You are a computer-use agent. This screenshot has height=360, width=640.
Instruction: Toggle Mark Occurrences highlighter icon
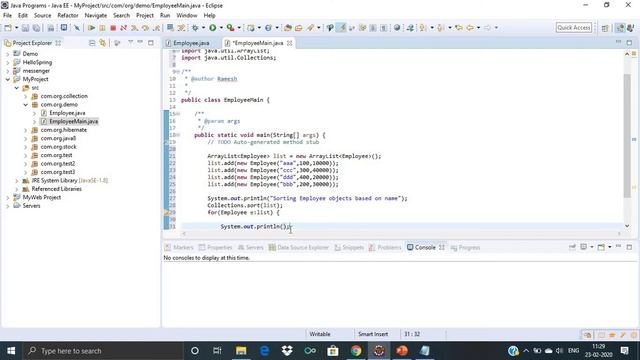click(x=341, y=28)
